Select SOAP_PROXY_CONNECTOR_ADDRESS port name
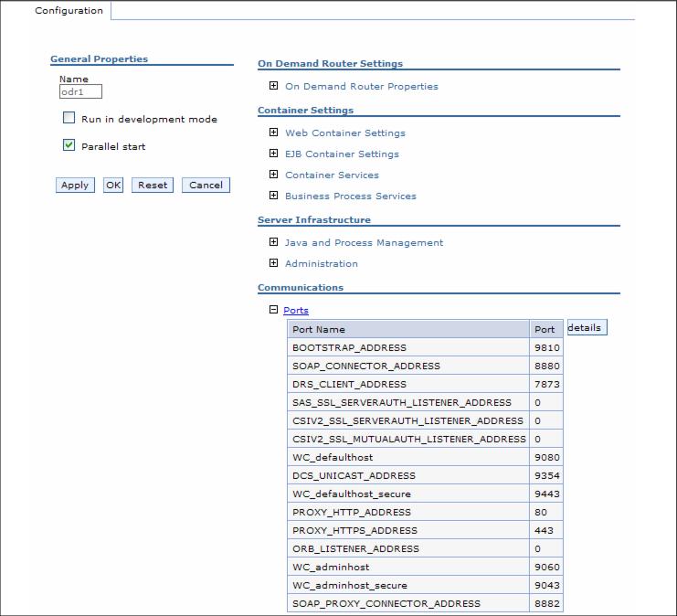 [x=386, y=603]
